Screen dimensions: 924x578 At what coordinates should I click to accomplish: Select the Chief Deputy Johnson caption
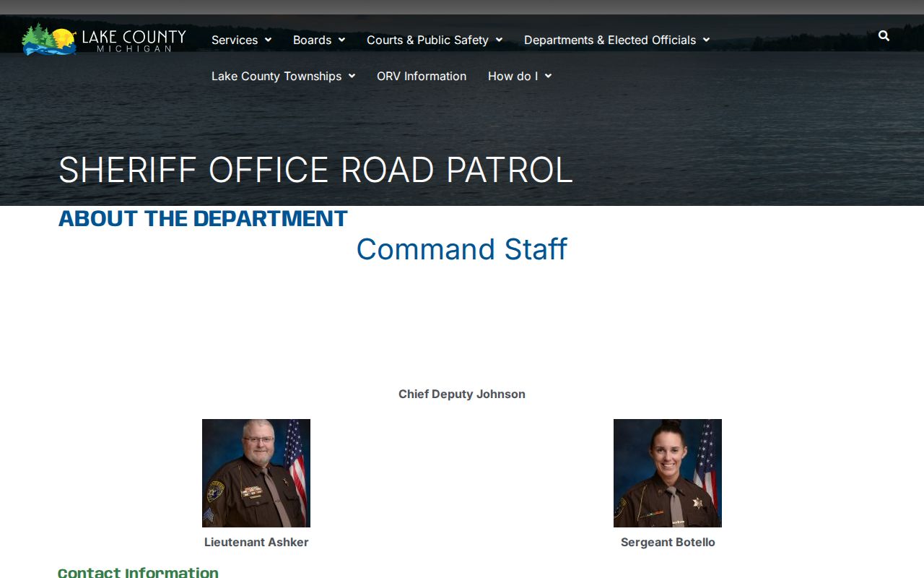pyautogui.click(x=462, y=394)
